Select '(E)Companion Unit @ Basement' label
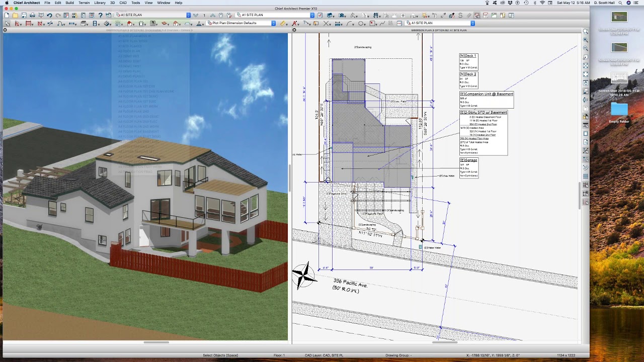Image resolution: width=644 pixels, height=362 pixels. tap(487, 94)
